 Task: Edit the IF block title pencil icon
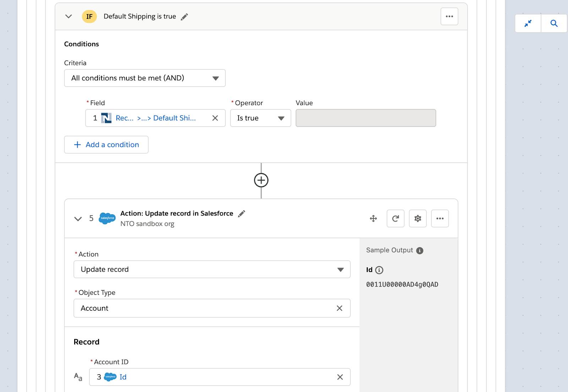[184, 17]
